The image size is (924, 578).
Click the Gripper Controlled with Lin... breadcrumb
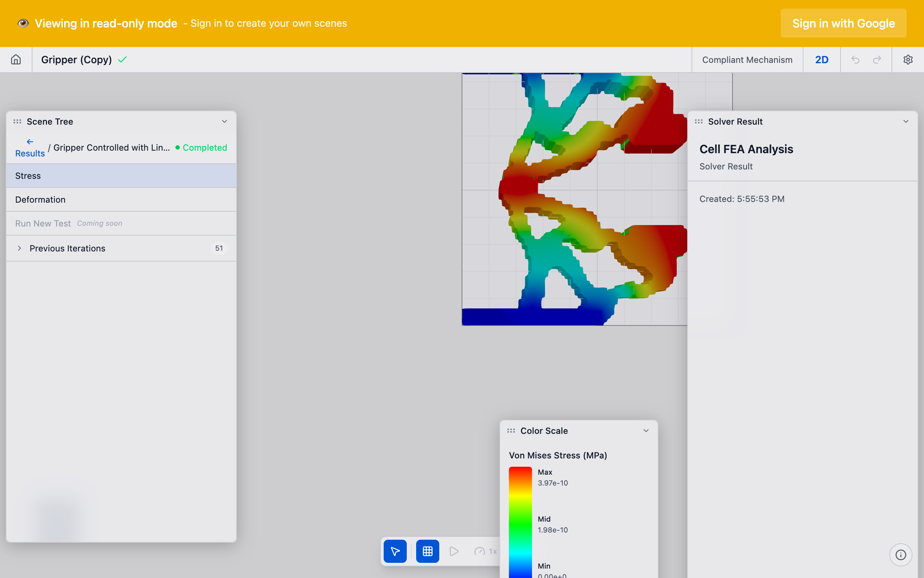click(112, 147)
